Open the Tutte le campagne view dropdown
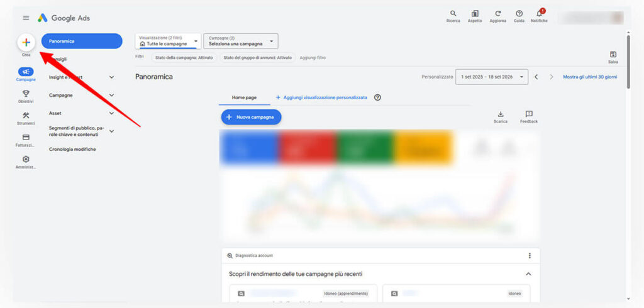 [x=169, y=41]
